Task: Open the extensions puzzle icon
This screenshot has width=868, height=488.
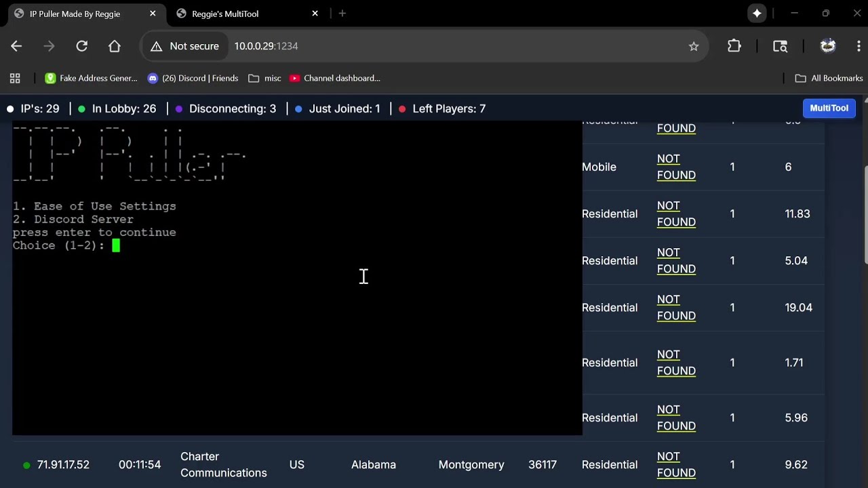Action: point(734,46)
